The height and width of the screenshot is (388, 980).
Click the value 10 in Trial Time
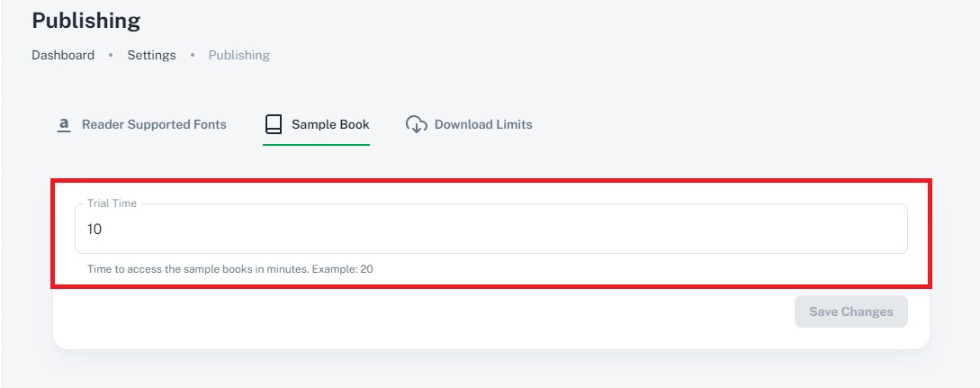pos(94,230)
